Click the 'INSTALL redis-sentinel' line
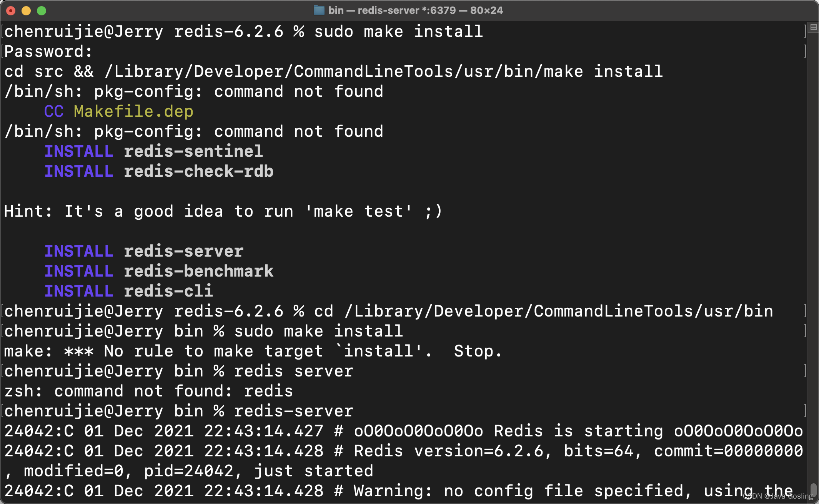This screenshot has width=819, height=504. (154, 151)
